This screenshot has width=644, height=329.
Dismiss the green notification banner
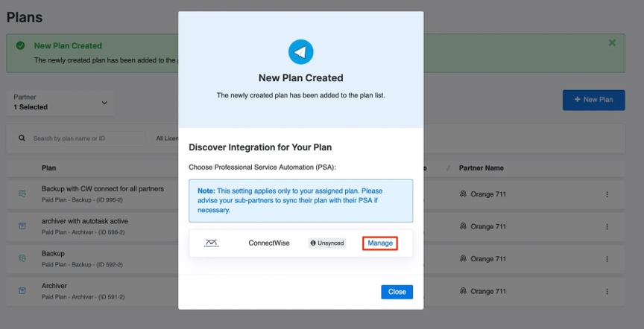(x=612, y=43)
